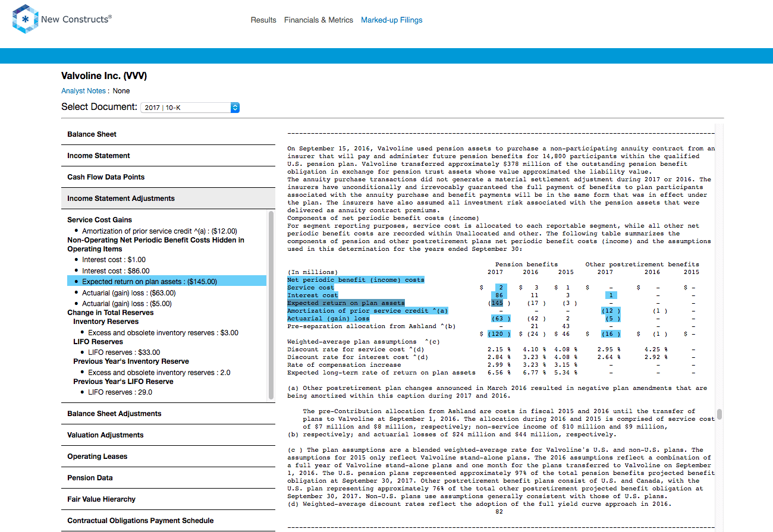This screenshot has width=773, height=532.
Task: Open the Results page
Action: [263, 20]
